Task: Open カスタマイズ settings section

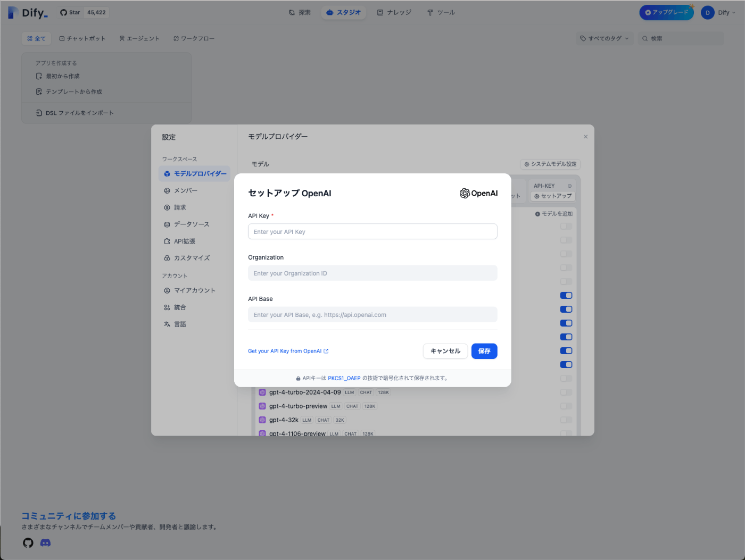Action: [x=195, y=258]
